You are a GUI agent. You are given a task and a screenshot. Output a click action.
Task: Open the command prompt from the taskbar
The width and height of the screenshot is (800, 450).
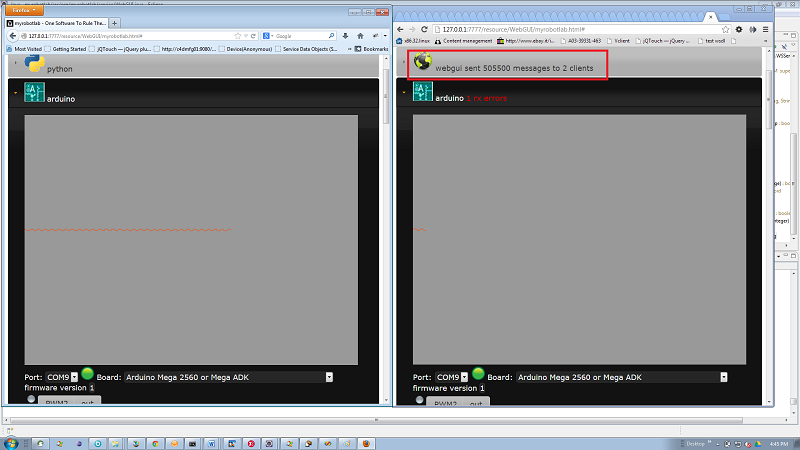coord(192,443)
